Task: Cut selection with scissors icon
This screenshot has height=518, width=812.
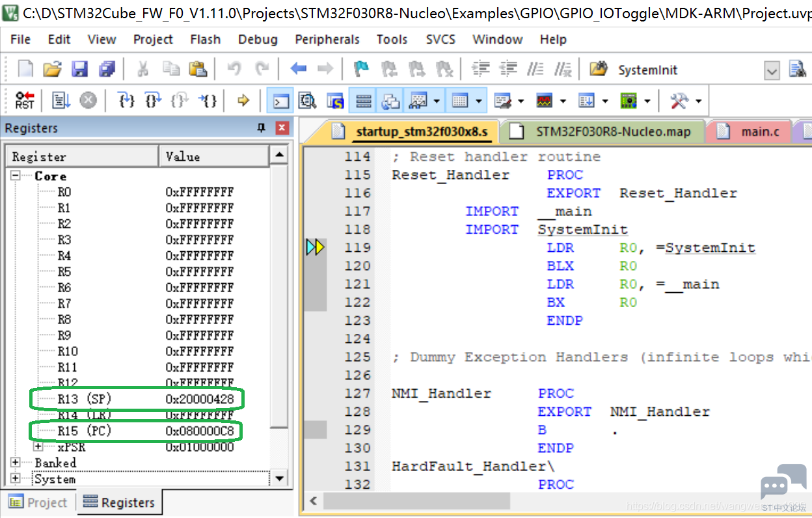Action: point(143,69)
